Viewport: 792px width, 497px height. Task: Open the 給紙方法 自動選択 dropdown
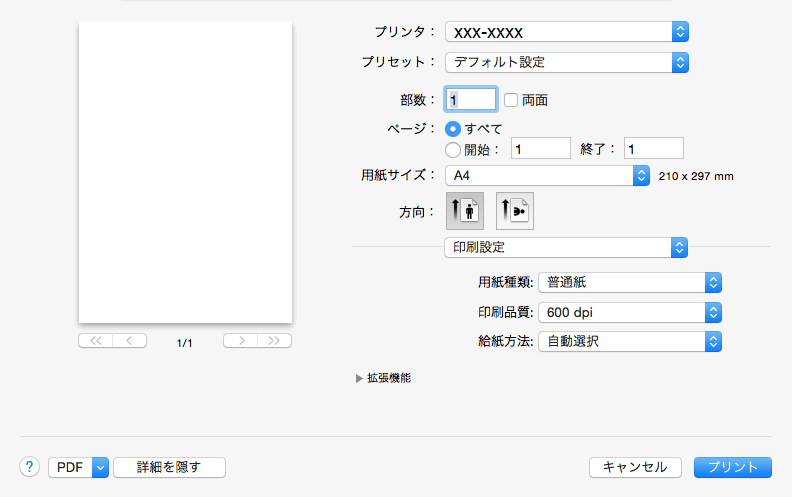click(x=630, y=341)
